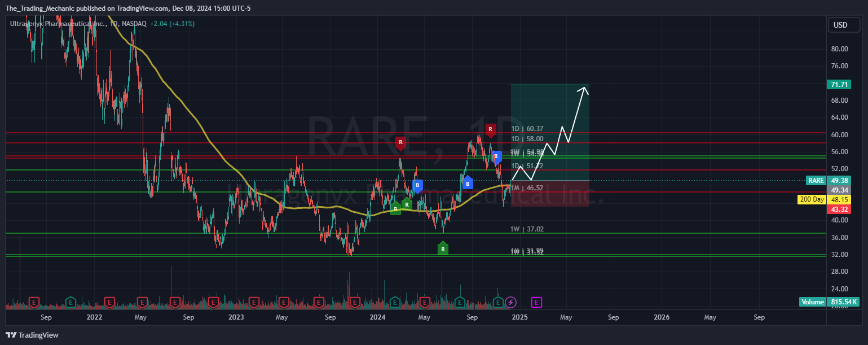The width and height of the screenshot is (868, 345).
Task: Click the +2.04 (+4.31%) change value
Action: (x=173, y=24)
